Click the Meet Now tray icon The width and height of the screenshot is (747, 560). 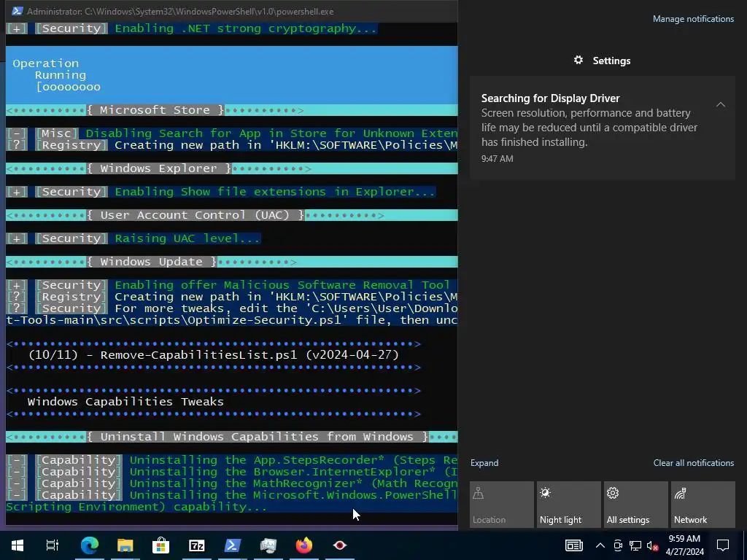pyautogui.click(x=618, y=545)
